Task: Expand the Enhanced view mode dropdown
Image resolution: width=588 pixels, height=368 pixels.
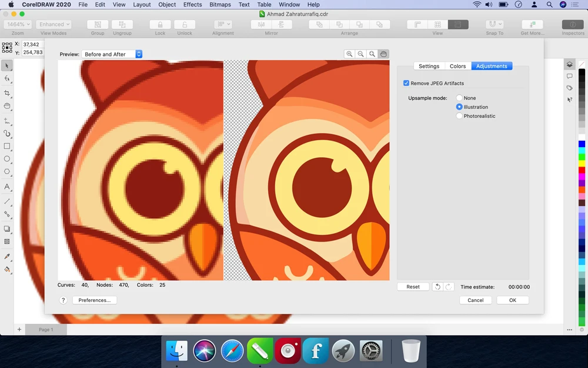Action: (x=54, y=25)
